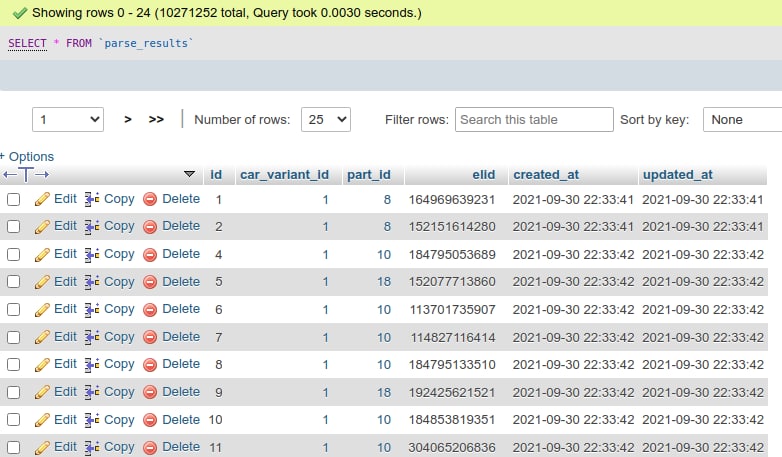Viewport: 782px width, 457px height.
Task: Select the checkbox for row id 9
Action: click(x=14, y=392)
